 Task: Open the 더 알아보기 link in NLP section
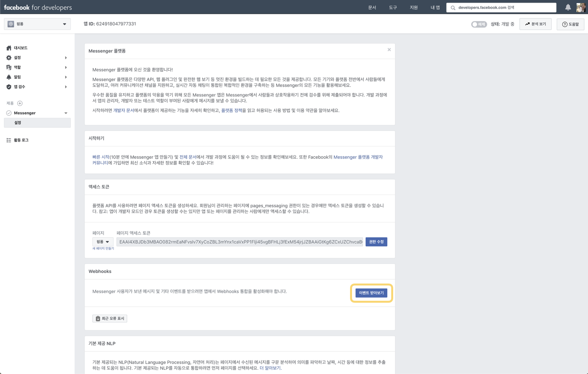click(x=270, y=368)
